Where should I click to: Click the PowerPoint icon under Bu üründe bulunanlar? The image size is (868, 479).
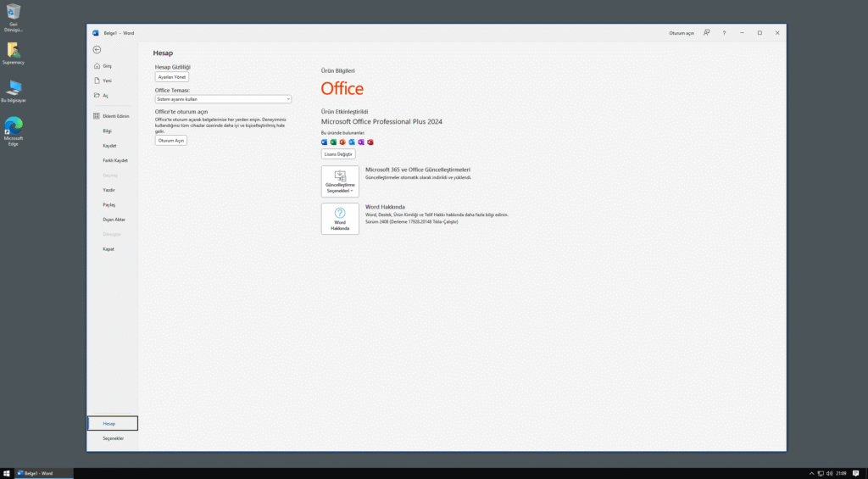(x=342, y=142)
